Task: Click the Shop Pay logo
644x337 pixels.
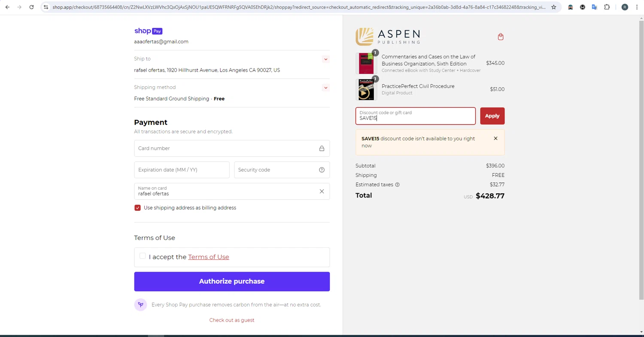Action: [x=148, y=31]
